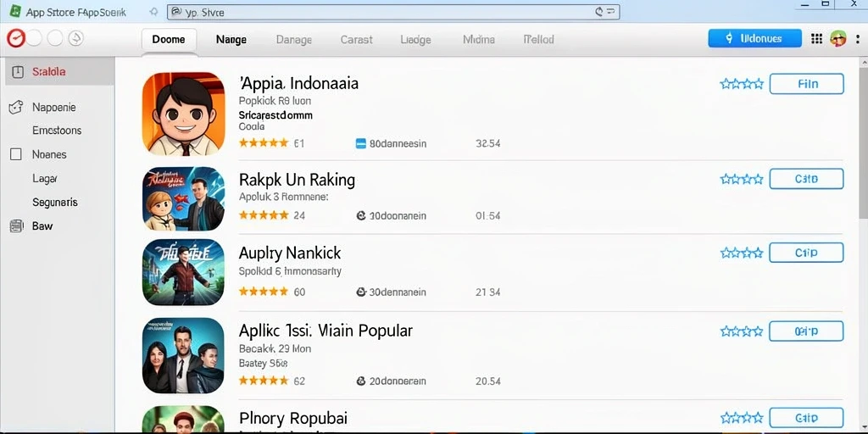Click the Baw sidebar icon
The height and width of the screenshot is (434, 868).
click(16, 225)
